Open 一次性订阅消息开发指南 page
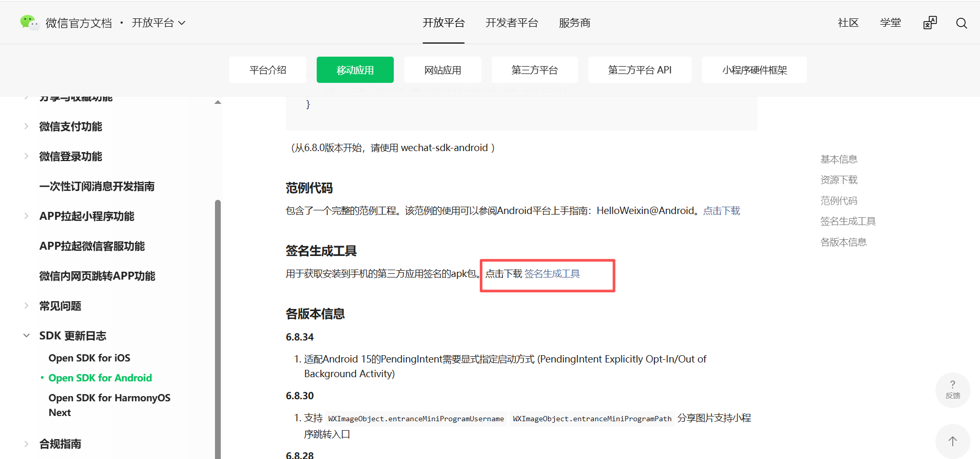 pos(97,186)
